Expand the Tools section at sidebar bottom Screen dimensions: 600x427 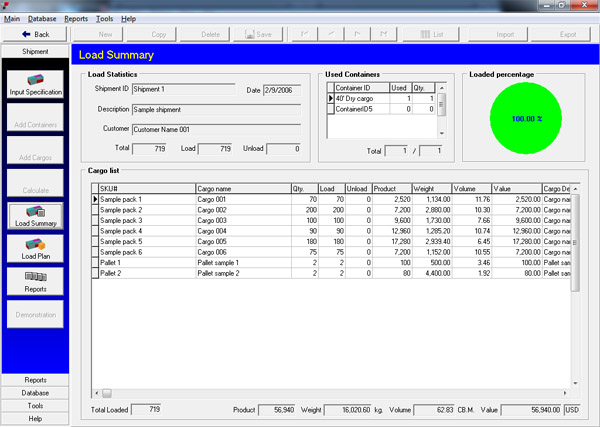coord(35,406)
